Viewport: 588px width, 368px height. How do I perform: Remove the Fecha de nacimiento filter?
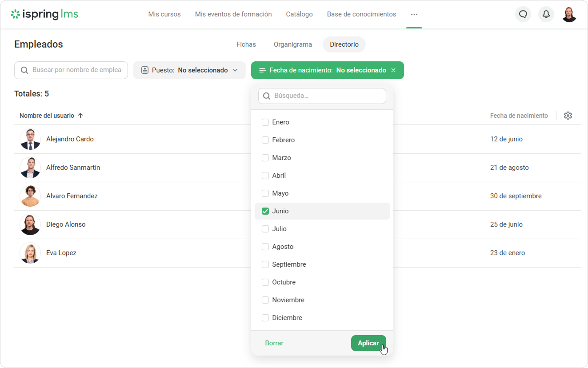[393, 70]
